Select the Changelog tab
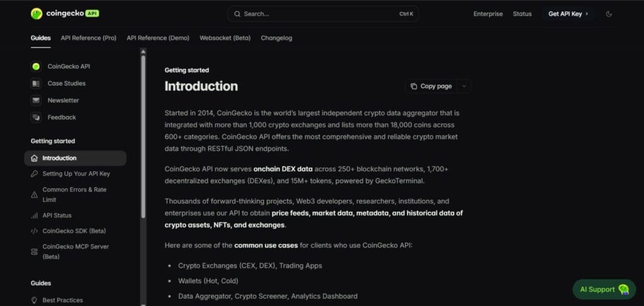 pos(276,38)
